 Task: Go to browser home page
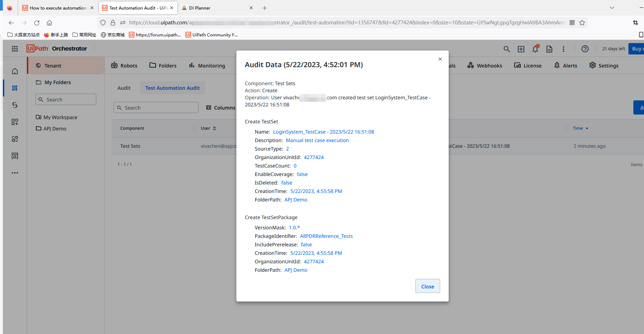[x=49, y=23]
